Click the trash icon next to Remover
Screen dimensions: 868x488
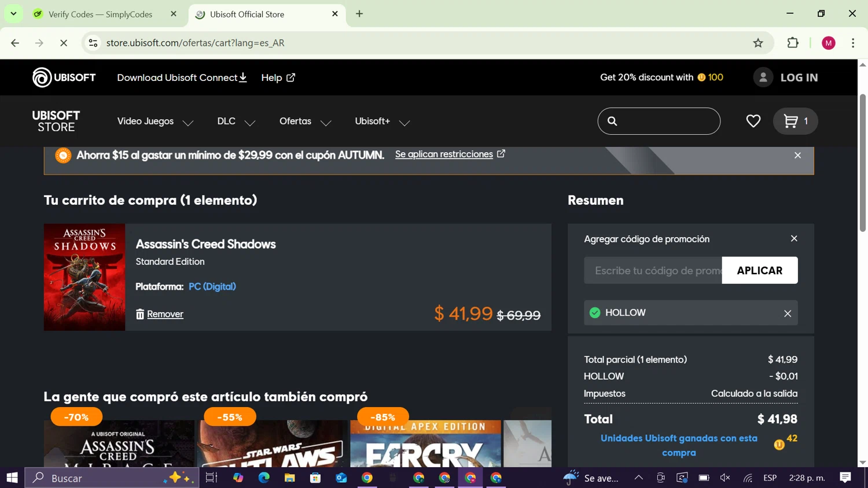pos(140,314)
